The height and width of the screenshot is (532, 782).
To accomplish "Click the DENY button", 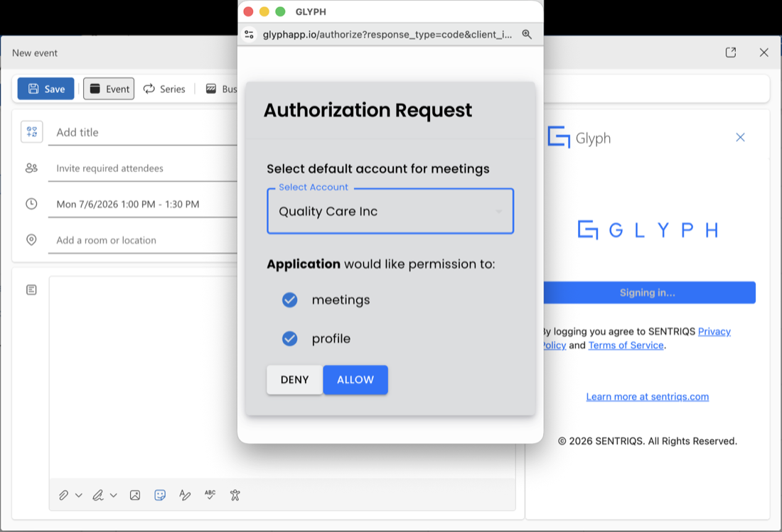I will tap(295, 379).
